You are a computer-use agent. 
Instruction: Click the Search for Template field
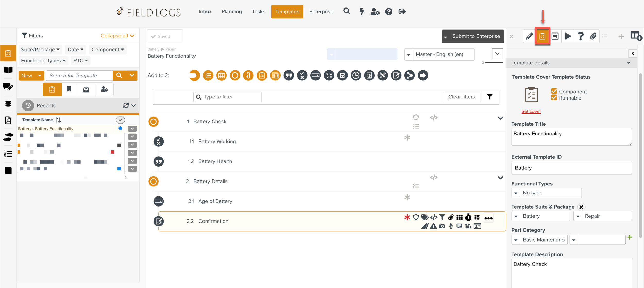coord(79,76)
